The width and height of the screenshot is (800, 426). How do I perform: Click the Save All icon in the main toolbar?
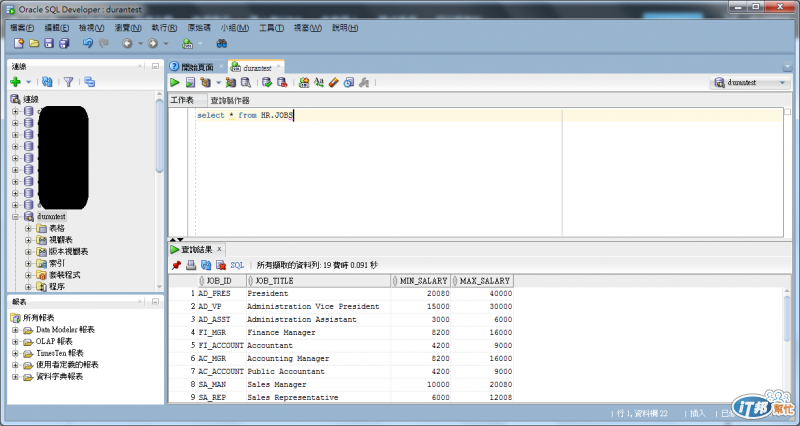[x=64, y=43]
